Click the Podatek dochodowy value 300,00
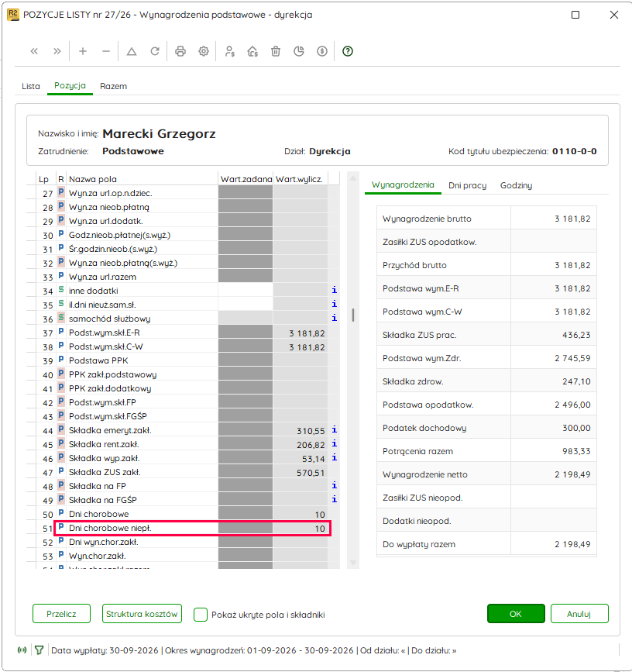 (x=576, y=428)
